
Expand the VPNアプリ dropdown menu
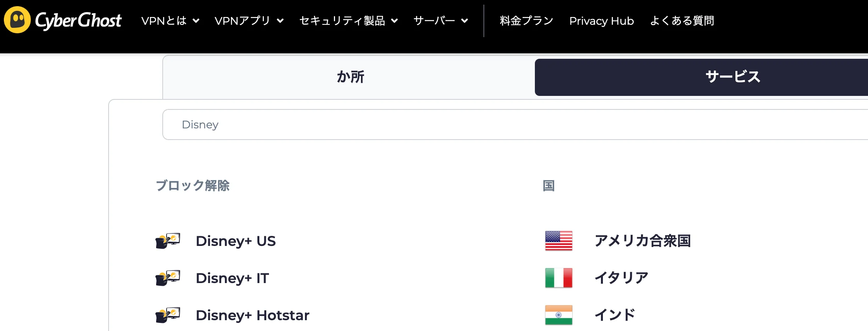249,20
